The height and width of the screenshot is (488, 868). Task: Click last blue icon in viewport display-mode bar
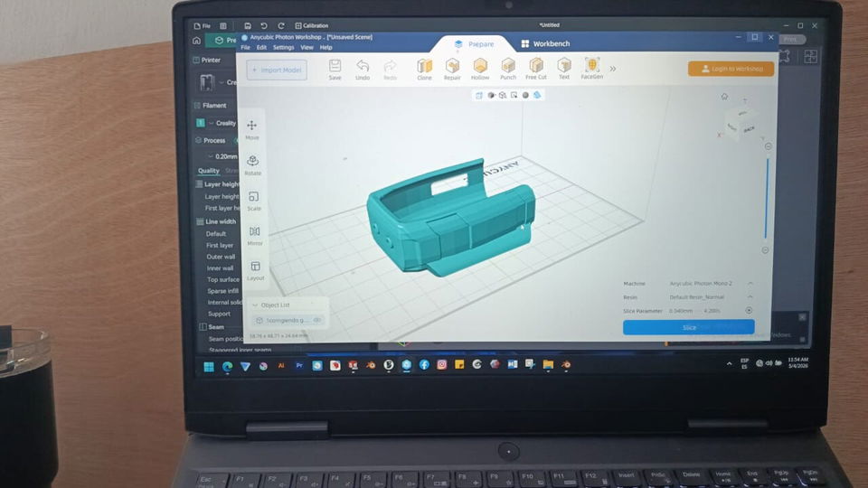tap(537, 95)
